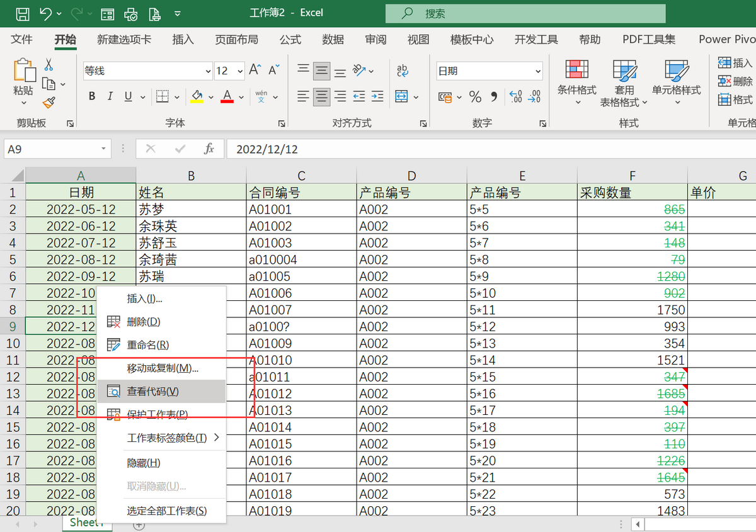Expand the Name Box dropdown

[x=104, y=149]
